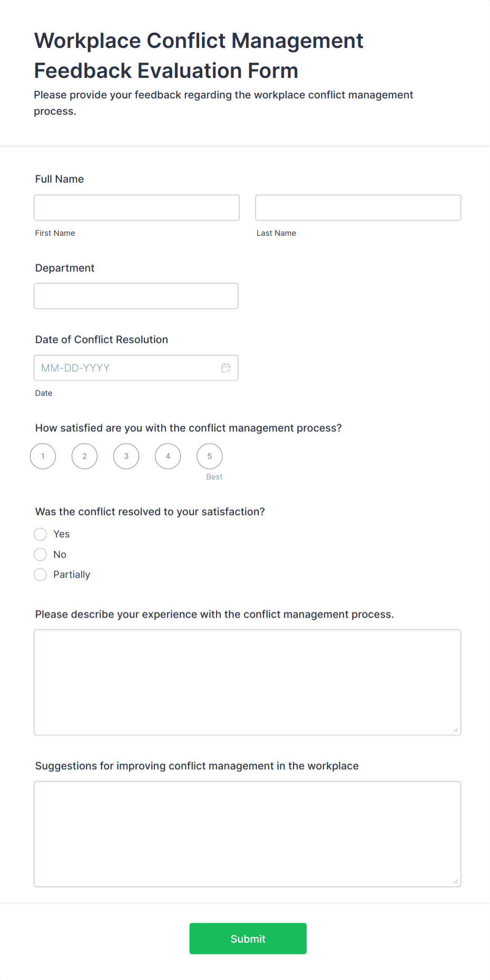The image size is (490, 980).
Task: Click the Department input field
Action: point(136,295)
